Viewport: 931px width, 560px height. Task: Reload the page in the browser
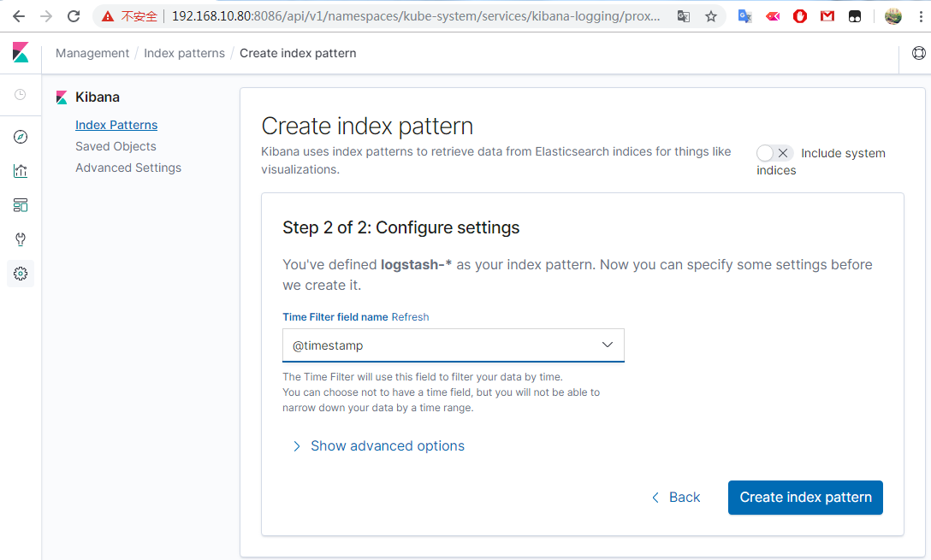point(74,16)
